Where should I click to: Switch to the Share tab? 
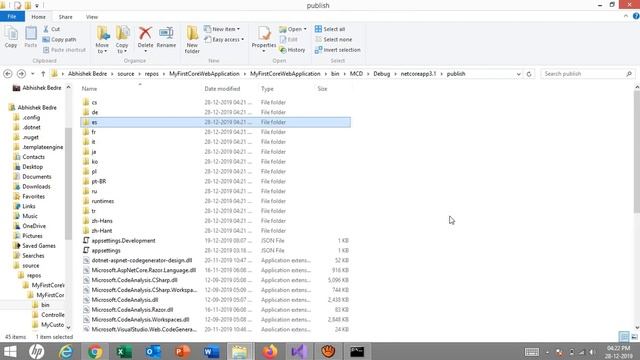[65, 17]
